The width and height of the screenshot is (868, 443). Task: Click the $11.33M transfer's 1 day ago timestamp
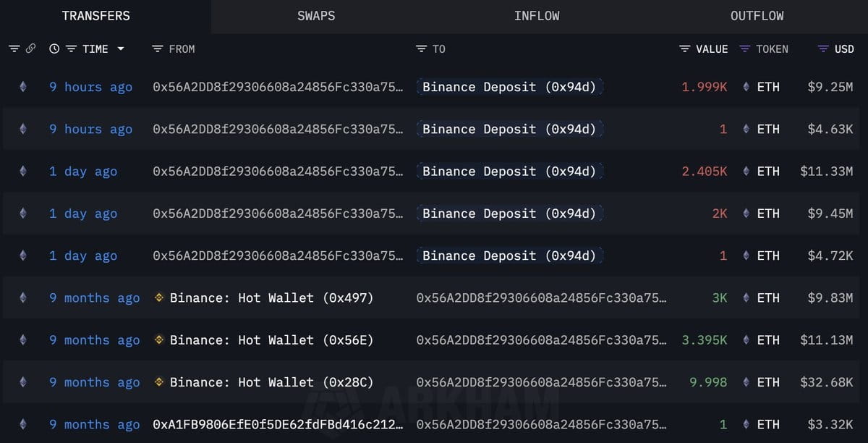[x=83, y=172]
